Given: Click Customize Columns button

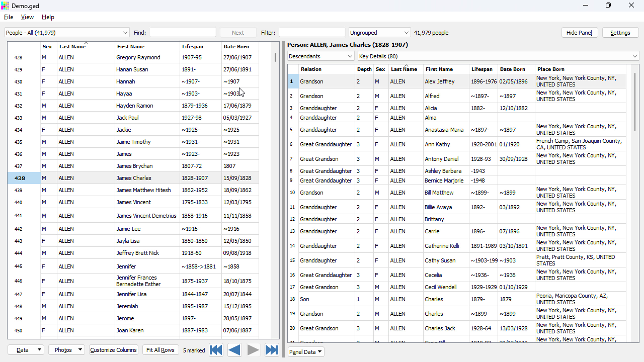Looking at the screenshot, I should (x=114, y=350).
